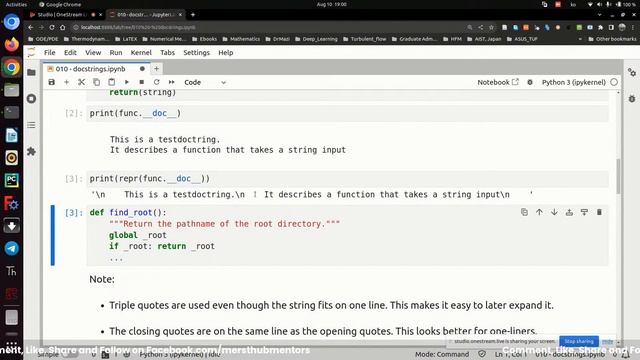This screenshot has width=640, height=360.
Task: Run the selected cell with the play icon
Action: point(127,82)
